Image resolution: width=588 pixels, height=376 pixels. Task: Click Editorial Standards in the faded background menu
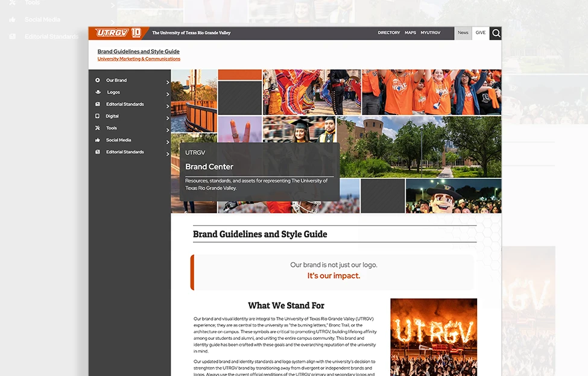[x=51, y=36]
